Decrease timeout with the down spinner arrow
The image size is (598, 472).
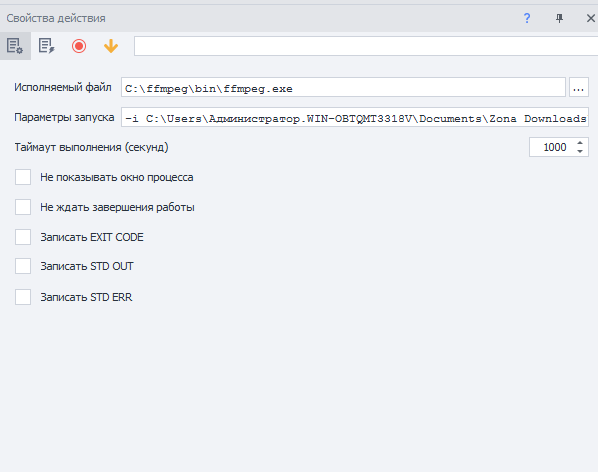tap(580, 152)
